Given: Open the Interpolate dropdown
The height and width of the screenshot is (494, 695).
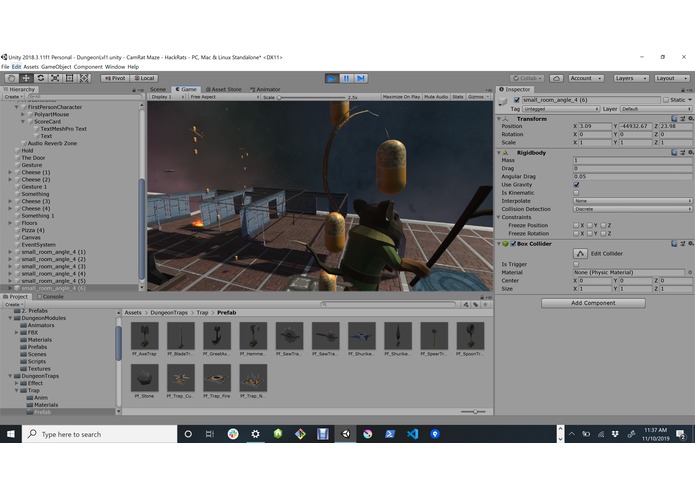Looking at the screenshot, I should (x=633, y=201).
